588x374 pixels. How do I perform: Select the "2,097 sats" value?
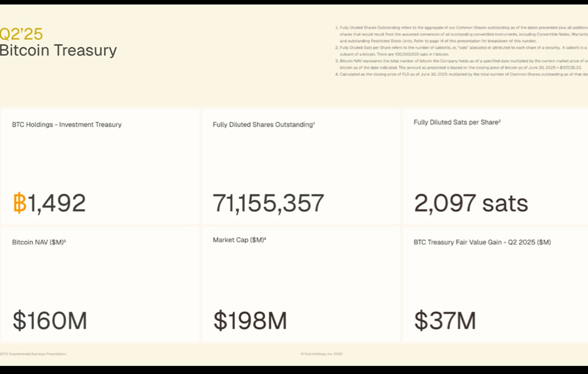[471, 203]
